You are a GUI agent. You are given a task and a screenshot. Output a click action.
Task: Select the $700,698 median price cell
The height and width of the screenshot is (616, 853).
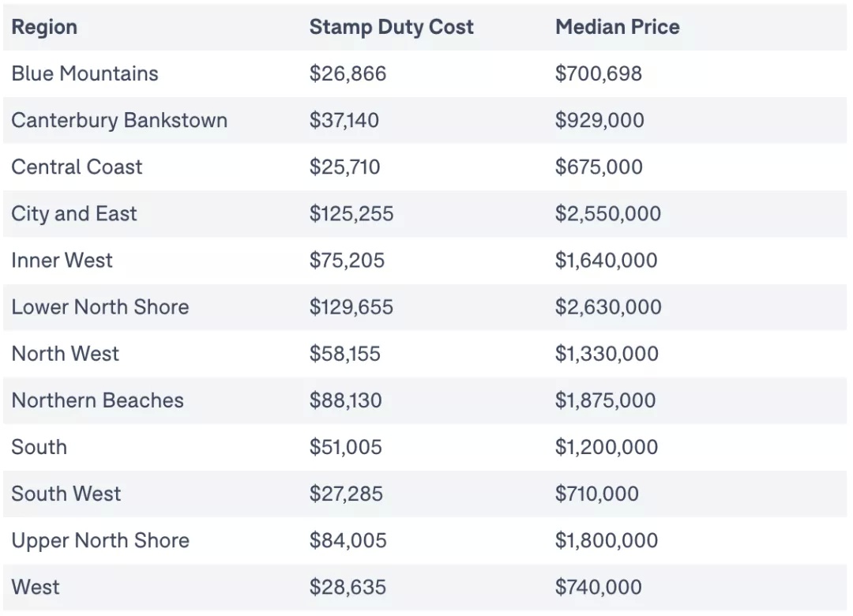click(x=599, y=73)
